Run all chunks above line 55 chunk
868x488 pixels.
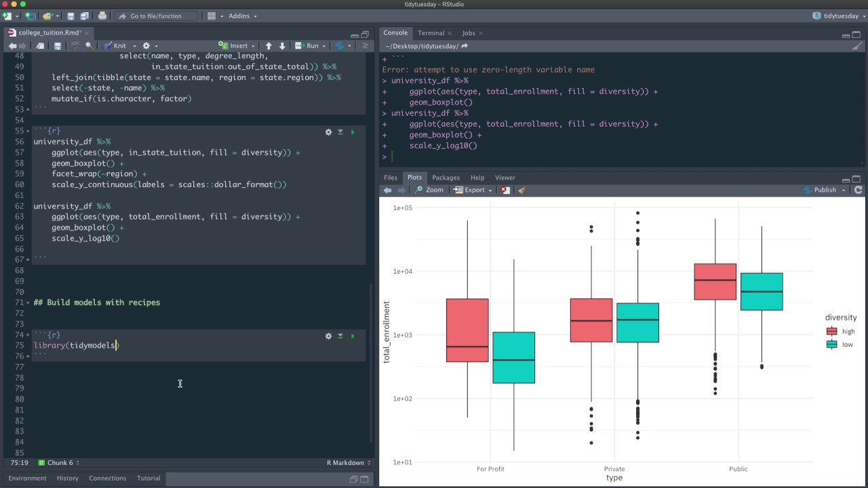pyautogui.click(x=340, y=132)
